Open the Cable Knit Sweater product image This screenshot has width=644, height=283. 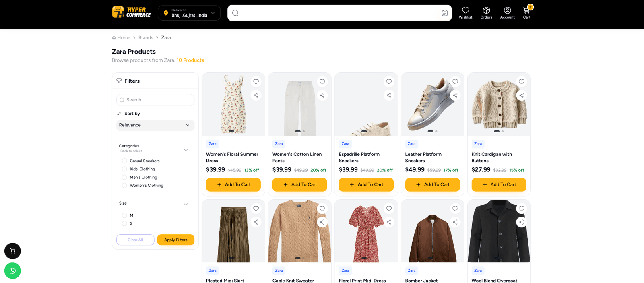tap(300, 231)
